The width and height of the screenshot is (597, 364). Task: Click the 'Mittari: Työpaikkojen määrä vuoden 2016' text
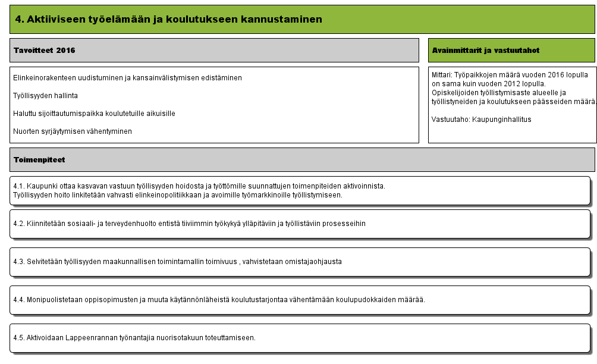(498, 74)
